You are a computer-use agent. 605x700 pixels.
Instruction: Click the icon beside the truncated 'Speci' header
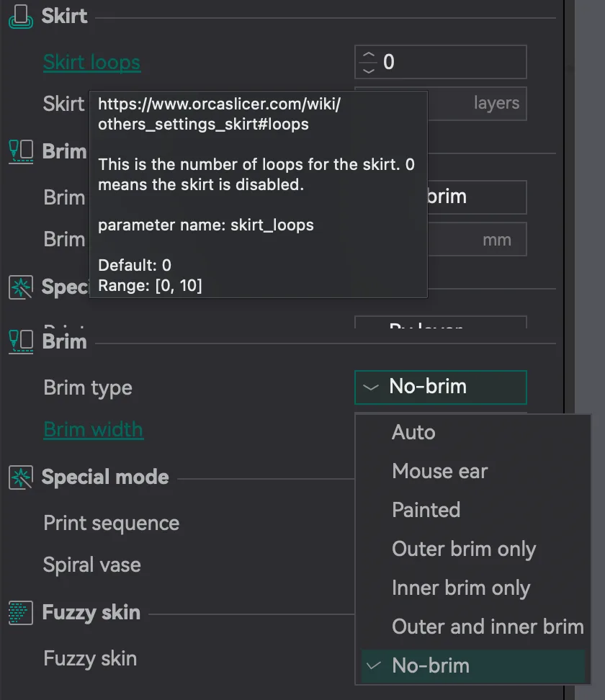pos(21,287)
